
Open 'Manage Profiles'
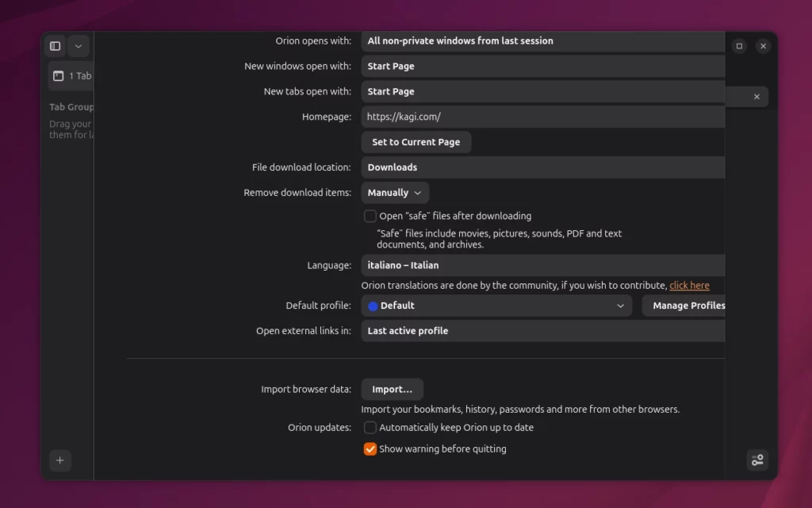688,306
